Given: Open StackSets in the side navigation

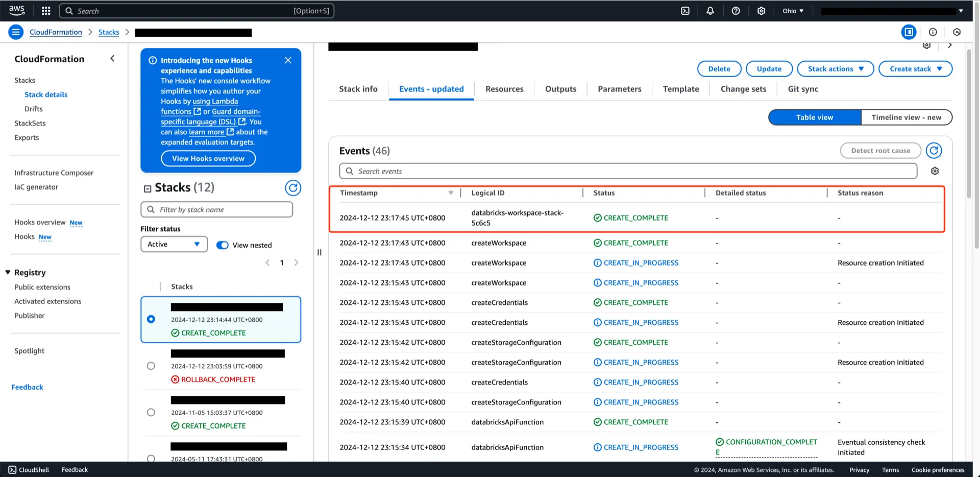Looking at the screenshot, I should (30, 123).
